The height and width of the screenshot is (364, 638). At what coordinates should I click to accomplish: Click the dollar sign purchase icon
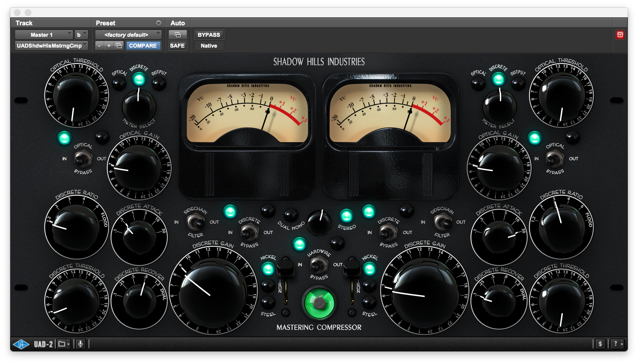[x=600, y=344]
